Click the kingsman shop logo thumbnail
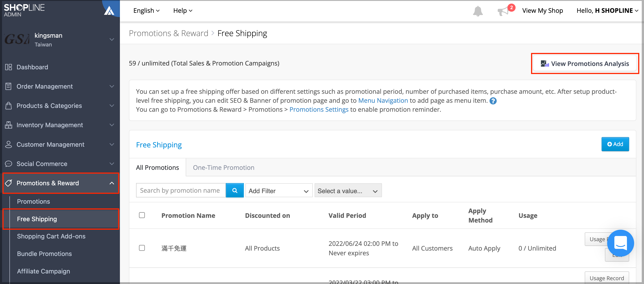This screenshot has height=284, width=644. 17,39
